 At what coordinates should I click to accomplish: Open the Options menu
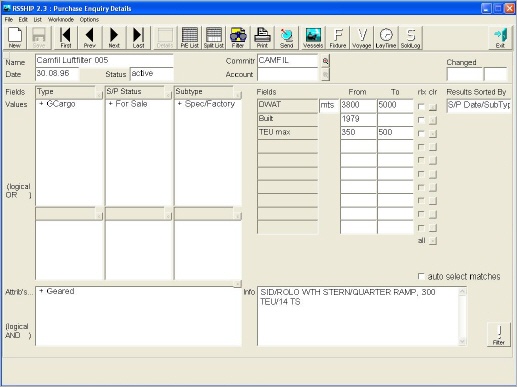tap(89, 19)
